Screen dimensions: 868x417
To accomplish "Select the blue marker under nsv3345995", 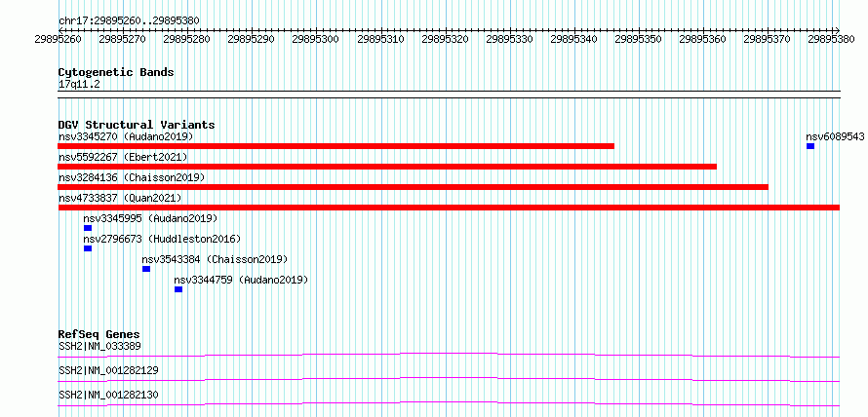I will point(88,228).
